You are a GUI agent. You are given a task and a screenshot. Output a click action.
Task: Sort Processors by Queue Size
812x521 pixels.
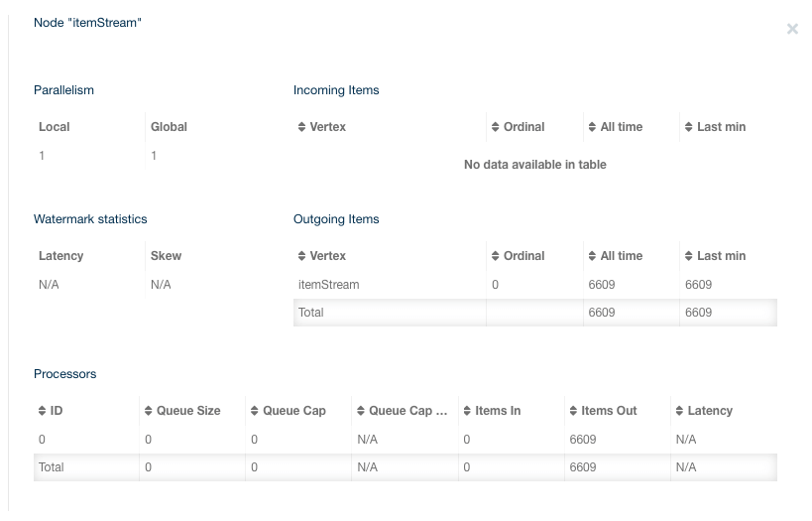187,411
